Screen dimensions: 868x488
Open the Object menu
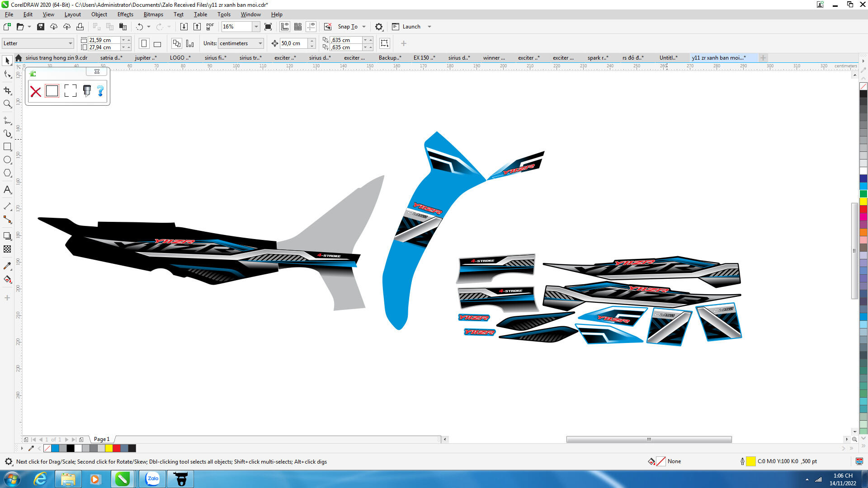[x=99, y=14]
